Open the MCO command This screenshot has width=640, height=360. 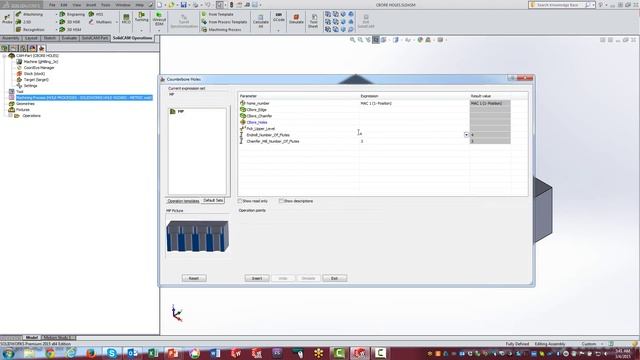tap(126, 19)
